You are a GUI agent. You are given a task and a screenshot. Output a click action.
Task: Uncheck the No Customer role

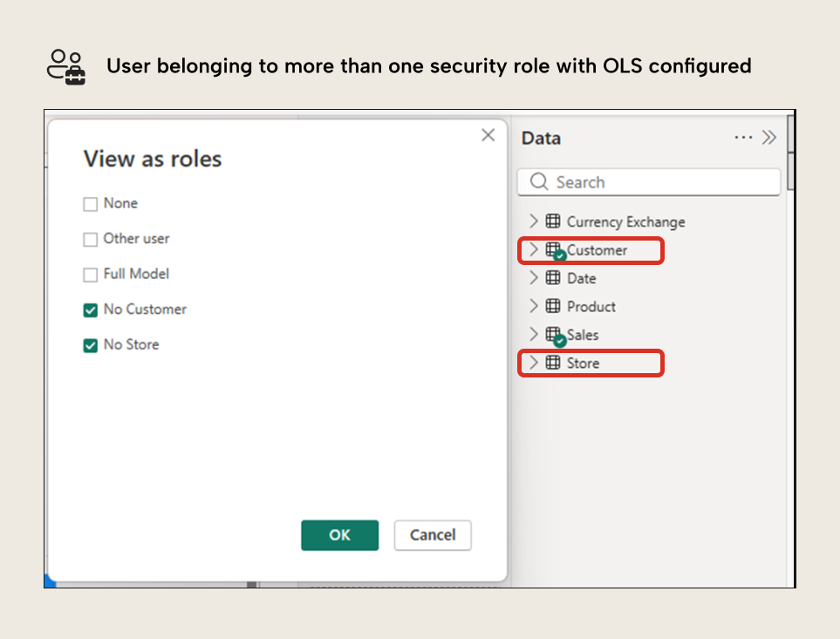point(91,309)
